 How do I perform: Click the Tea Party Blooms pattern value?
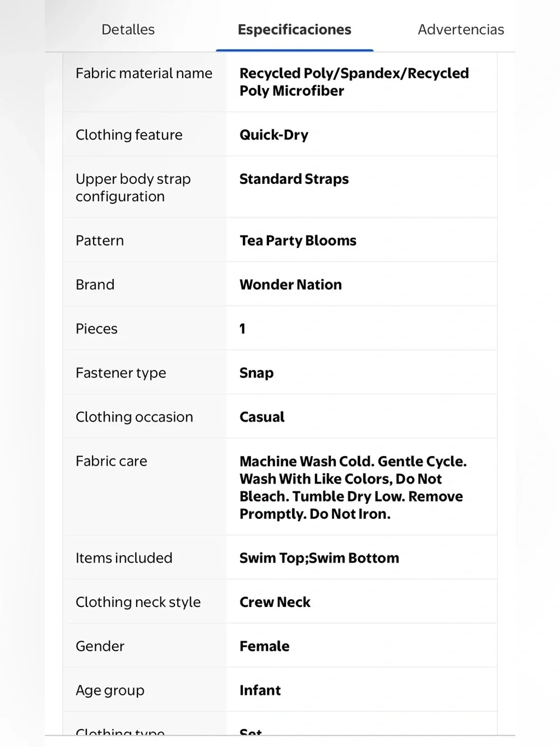pos(298,241)
